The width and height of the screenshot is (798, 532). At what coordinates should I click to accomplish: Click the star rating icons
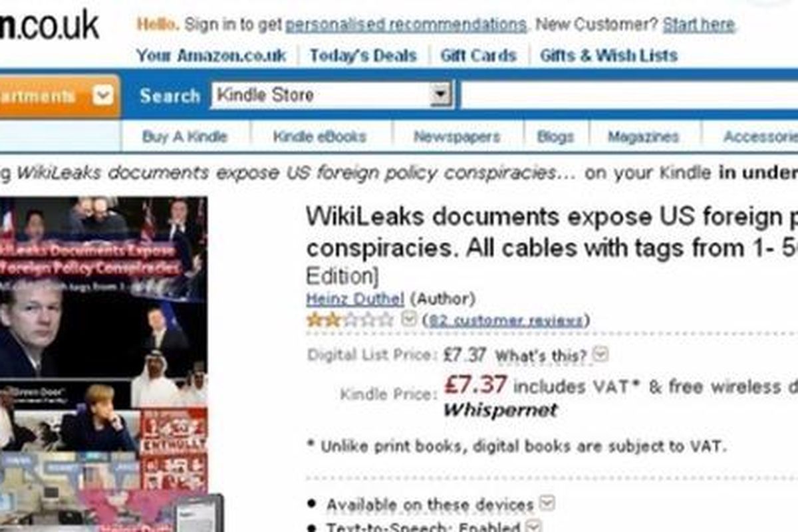pyautogui.click(x=350, y=321)
